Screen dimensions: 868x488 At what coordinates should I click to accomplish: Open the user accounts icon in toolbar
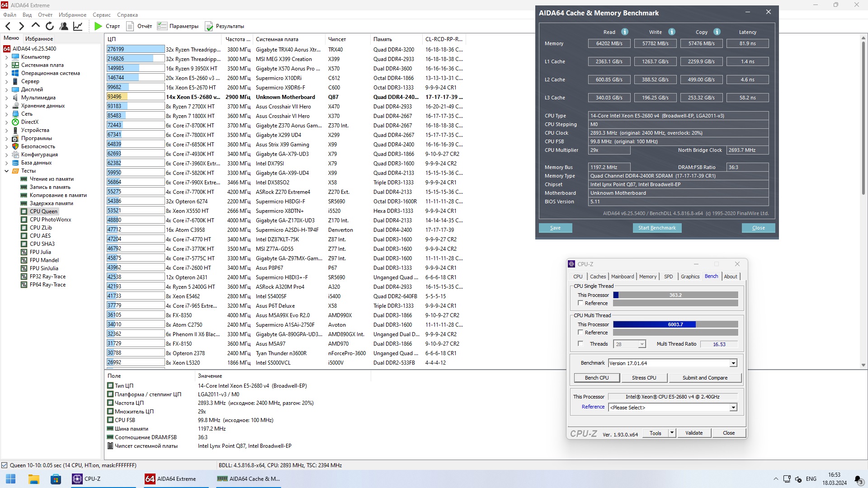click(64, 26)
